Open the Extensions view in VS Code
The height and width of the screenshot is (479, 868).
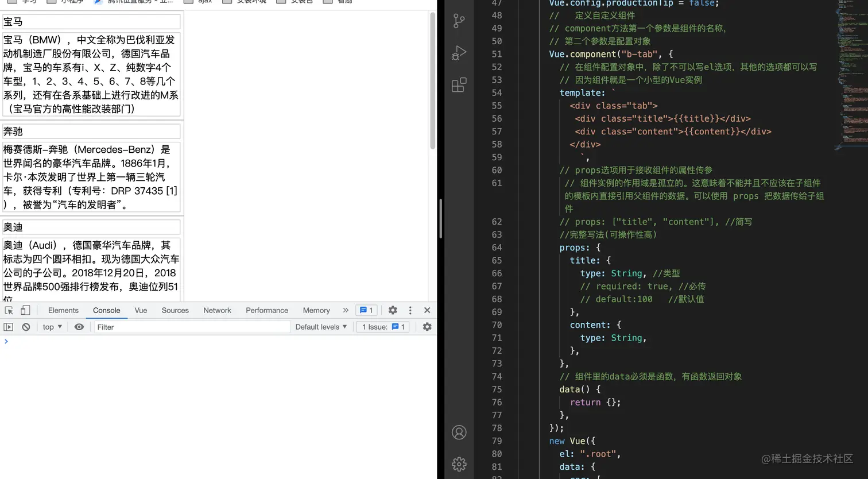(x=459, y=85)
